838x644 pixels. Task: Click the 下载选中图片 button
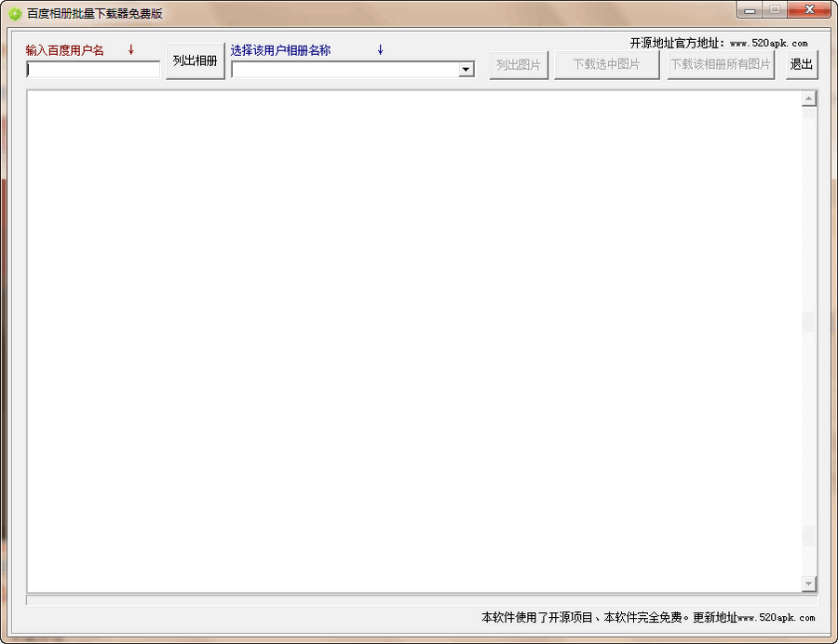pos(606,64)
